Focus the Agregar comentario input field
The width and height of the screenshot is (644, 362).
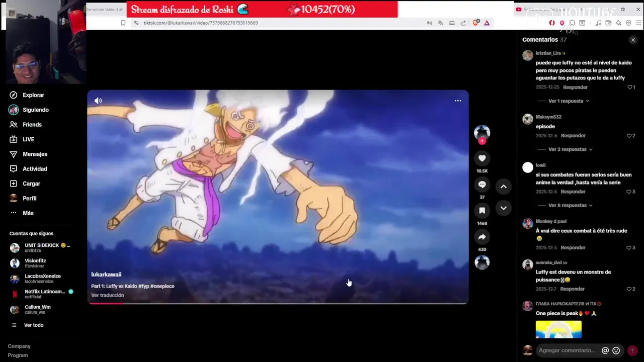click(567, 350)
